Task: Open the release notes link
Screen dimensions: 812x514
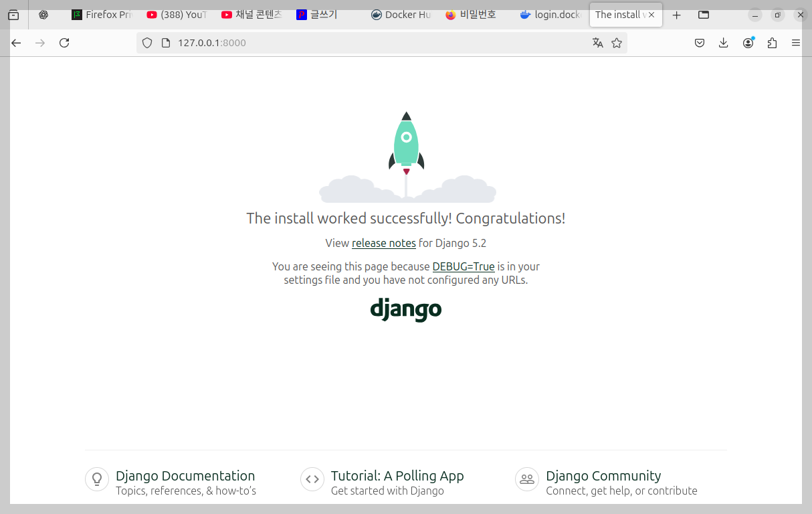Action: [384, 243]
